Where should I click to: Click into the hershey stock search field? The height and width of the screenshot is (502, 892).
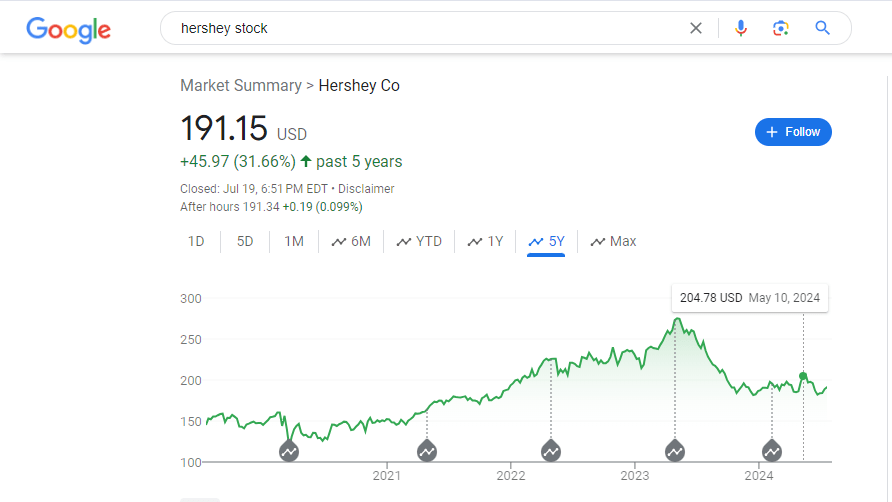click(420, 28)
